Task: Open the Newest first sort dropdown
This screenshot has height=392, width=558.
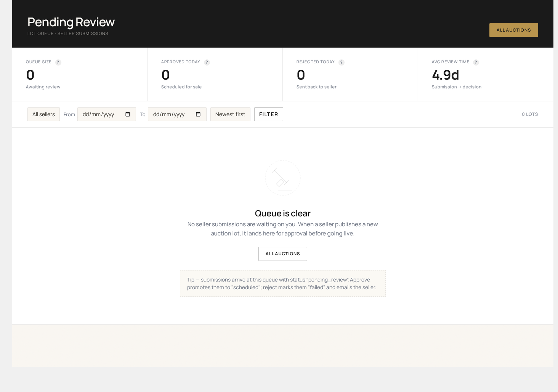Action: 230,114
